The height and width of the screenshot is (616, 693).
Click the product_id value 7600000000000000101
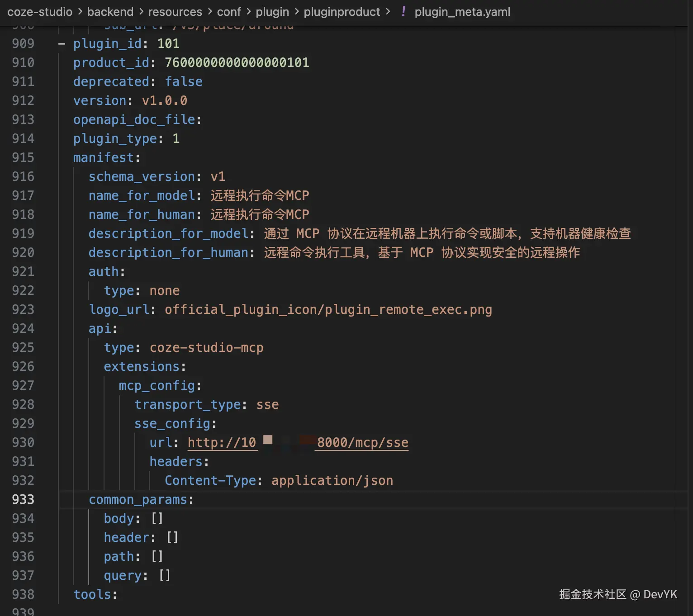pos(237,62)
